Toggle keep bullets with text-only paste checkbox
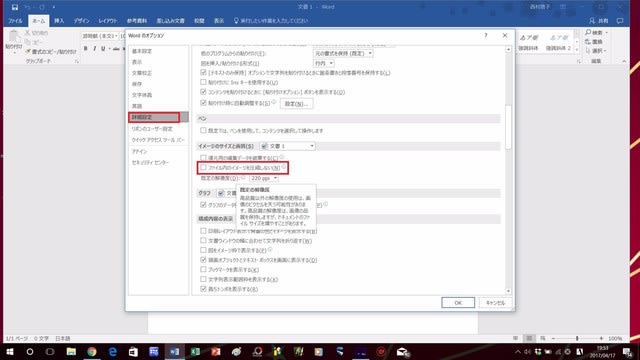The height and width of the screenshot is (360, 640). [x=203, y=73]
